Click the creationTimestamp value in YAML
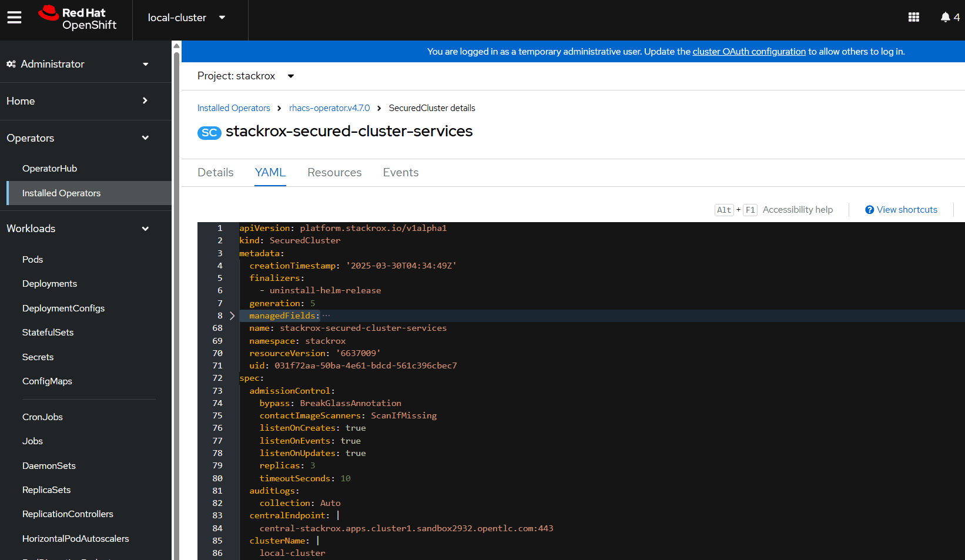Image resolution: width=965 pixels, height=560 pixels. (401, 266)
